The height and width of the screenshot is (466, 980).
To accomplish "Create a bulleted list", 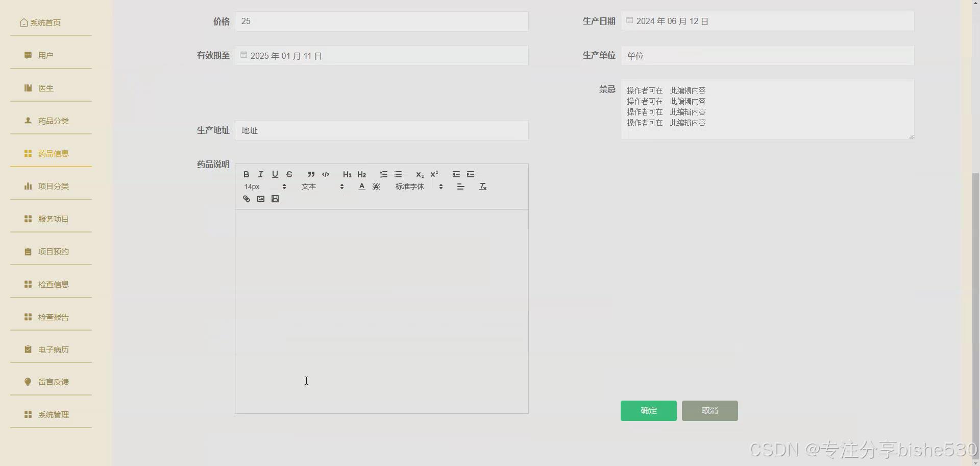I will click(x=398, y=174).
